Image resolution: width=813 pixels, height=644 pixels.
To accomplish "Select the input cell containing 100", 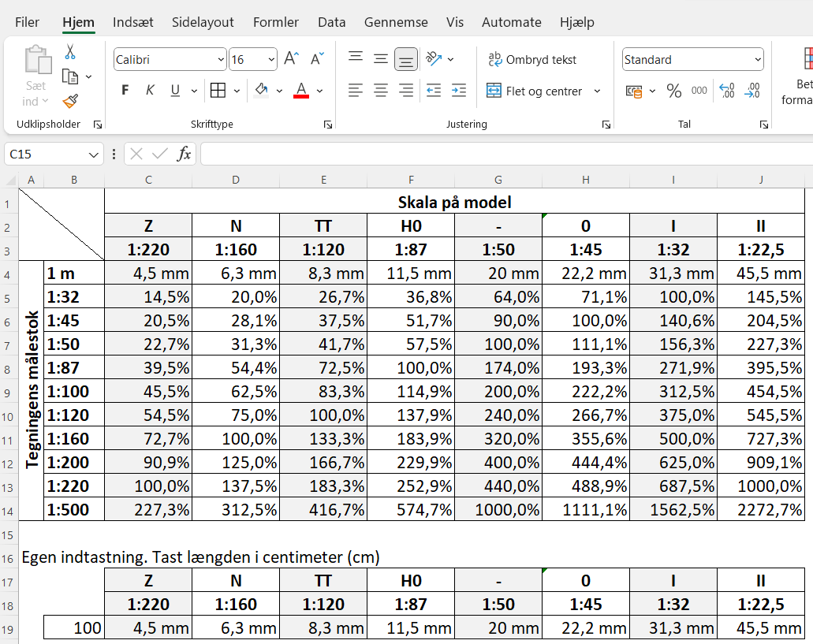I will (74, 628).
